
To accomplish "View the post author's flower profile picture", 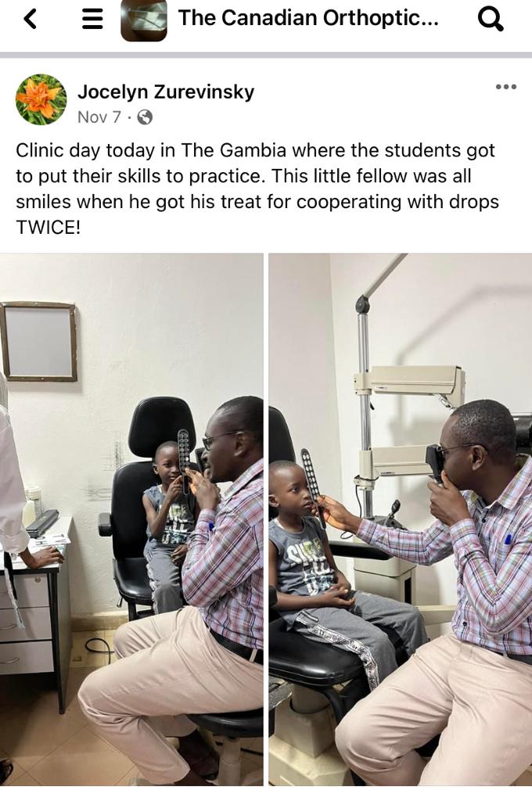I will pyautogui.click(x=41, y=99).
